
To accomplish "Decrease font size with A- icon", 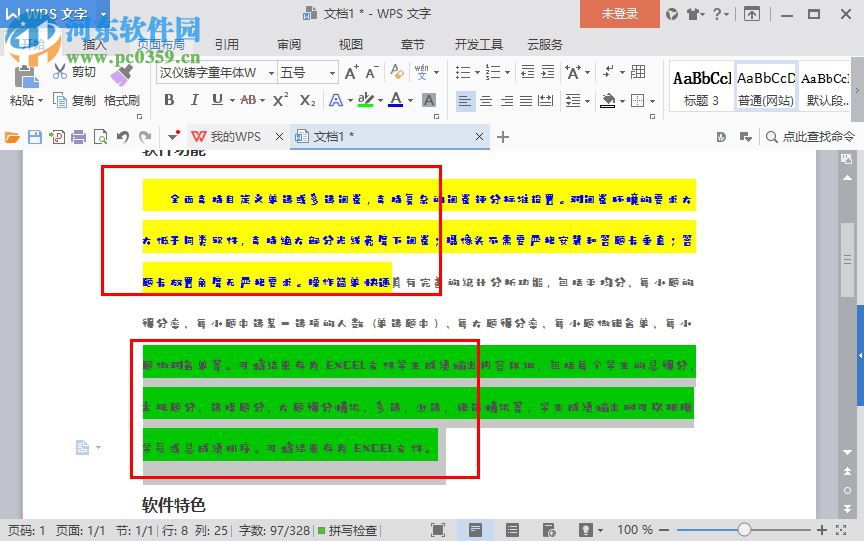I will (372, 72).
